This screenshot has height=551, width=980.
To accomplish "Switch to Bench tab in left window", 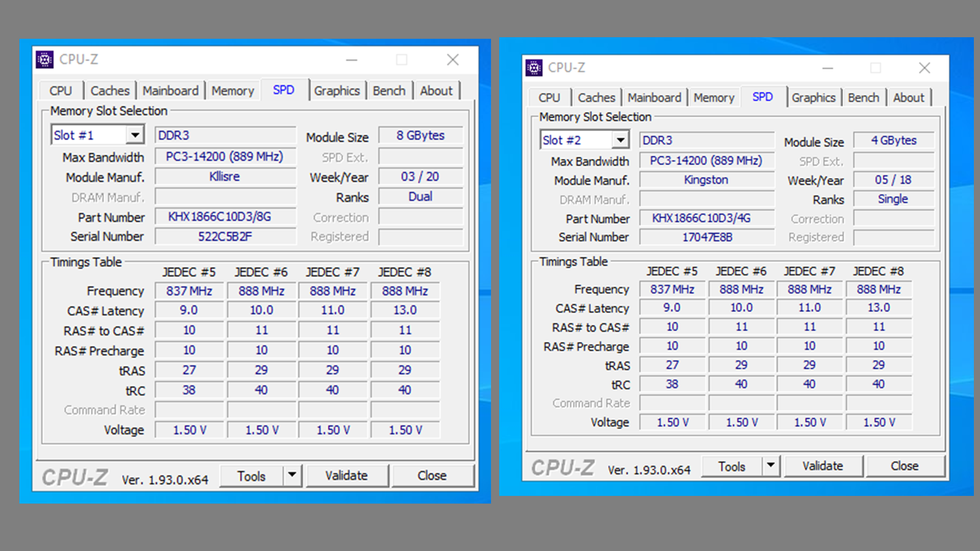I will point(389,91).
